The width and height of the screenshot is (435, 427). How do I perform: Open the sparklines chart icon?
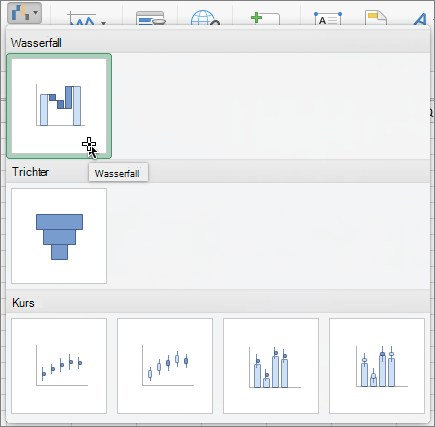tap(82, 19)
